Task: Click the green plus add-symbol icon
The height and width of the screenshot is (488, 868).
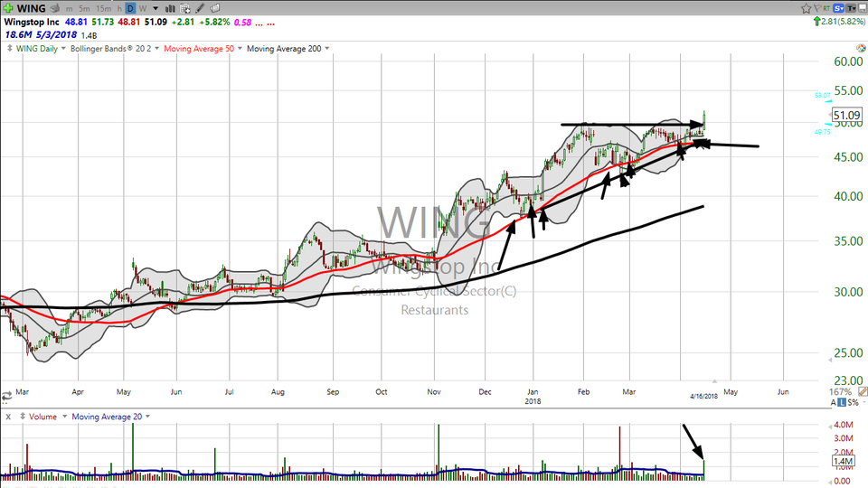Action: (8, 8)
